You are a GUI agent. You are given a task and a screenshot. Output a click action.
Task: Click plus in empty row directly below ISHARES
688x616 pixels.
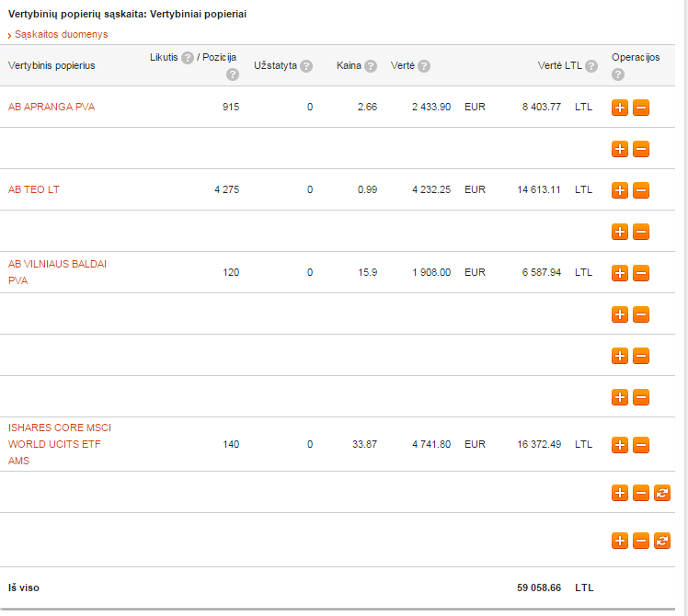tap(620, 493)
